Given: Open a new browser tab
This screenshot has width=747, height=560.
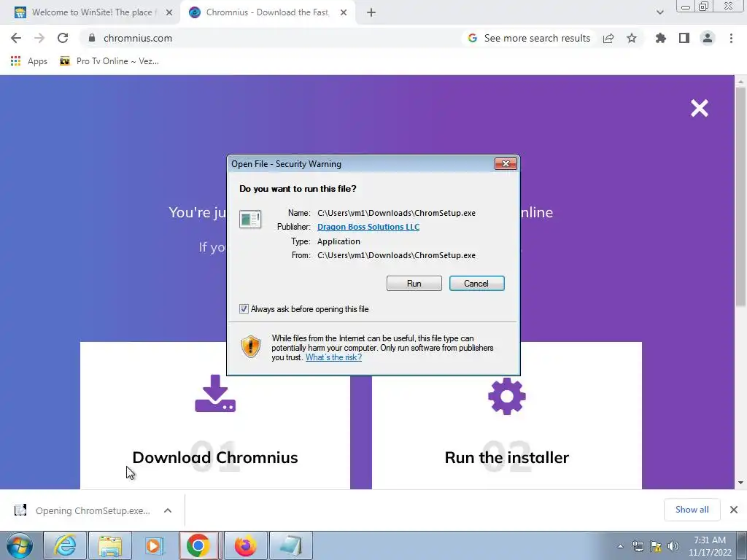Looking at the screenshot, I should coord(371,13).
